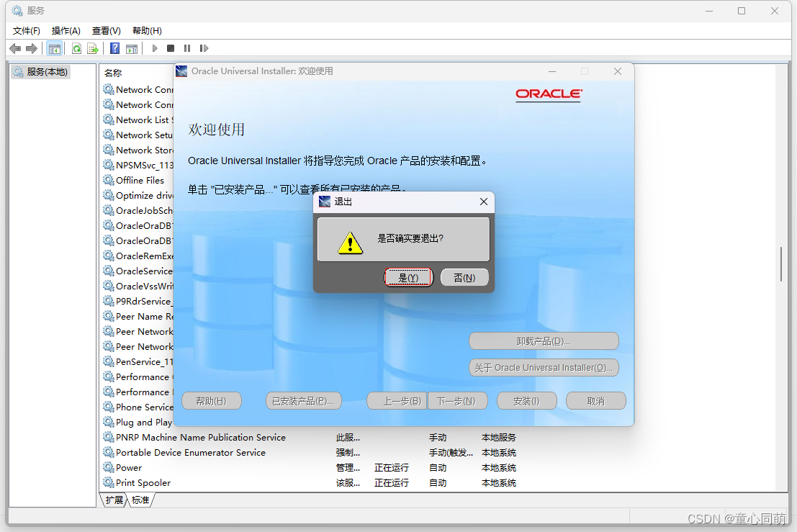Select the PenService_11 service row
The width and height of the screenshot is (797, 532).
[x=138, y=362]
